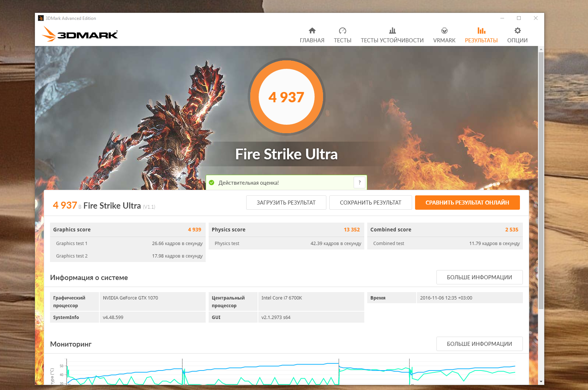This screenshot has width=588, height=390.
Task: Click the scrollbar up arrow
Action: pos(541,49)
